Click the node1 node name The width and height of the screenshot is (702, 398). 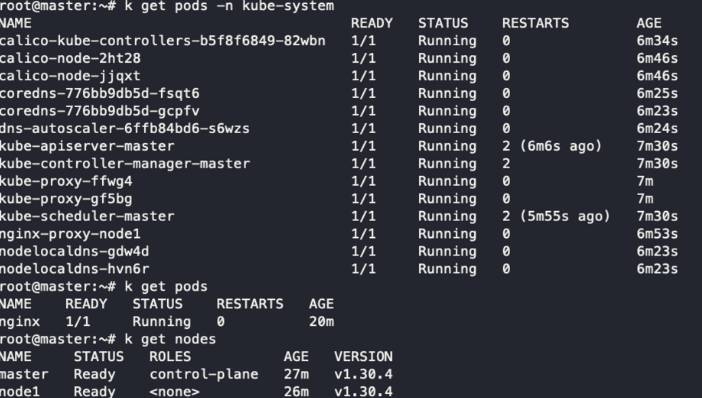(x=20, y=392)
